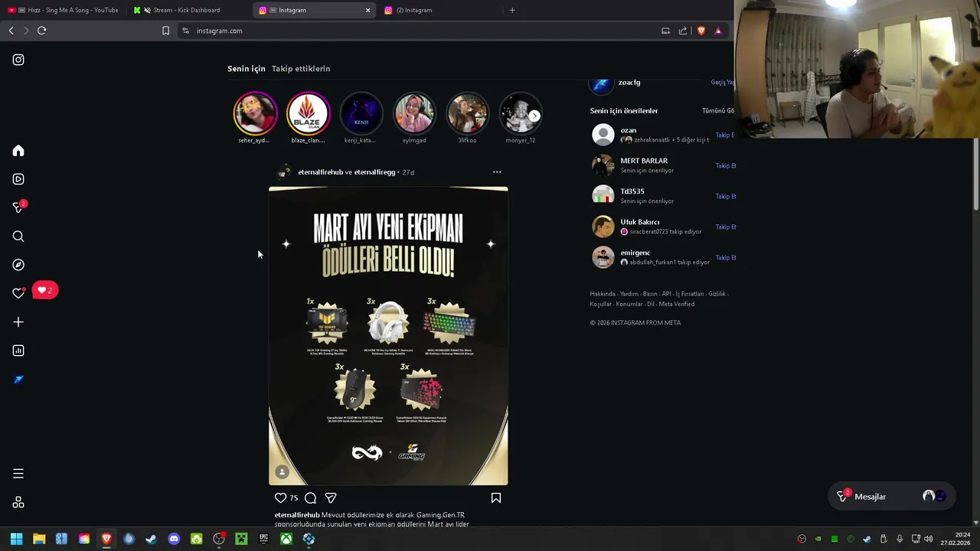This screenshot has height=551, width=980.
Task: Open Gizlilik footer link
Action: point(717,294)
